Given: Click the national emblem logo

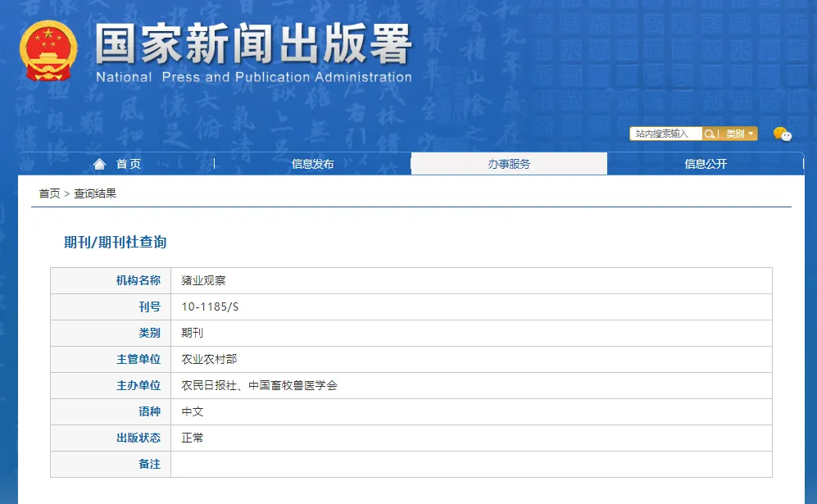Looking at the screenshot, I should (48, 51).
